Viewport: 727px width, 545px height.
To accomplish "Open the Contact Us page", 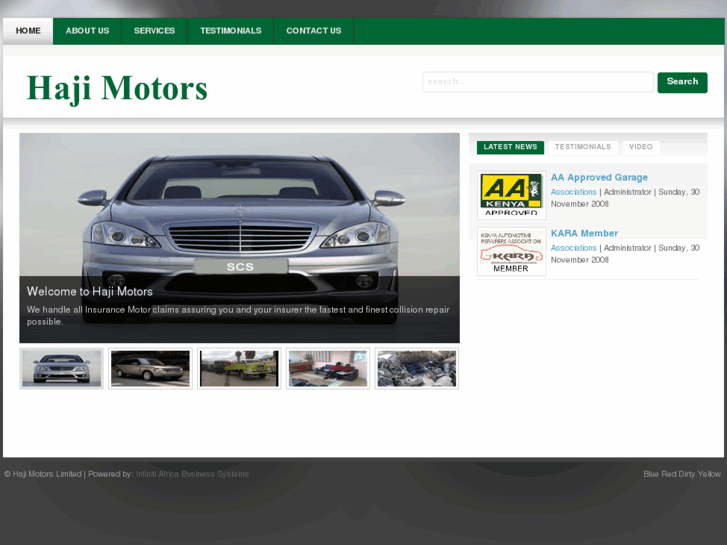I will [x=313, y=31].
